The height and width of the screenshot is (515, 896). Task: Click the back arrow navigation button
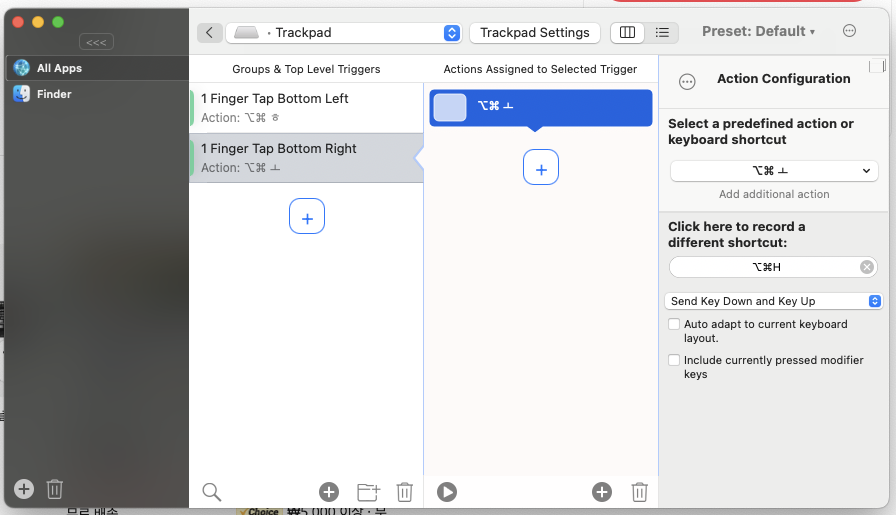click(209, 33)
